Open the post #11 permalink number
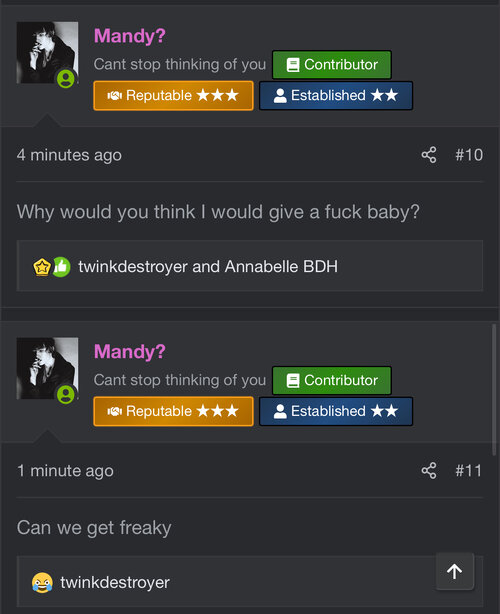The width and height of the screenshot is (500, 614). (468, 470)
